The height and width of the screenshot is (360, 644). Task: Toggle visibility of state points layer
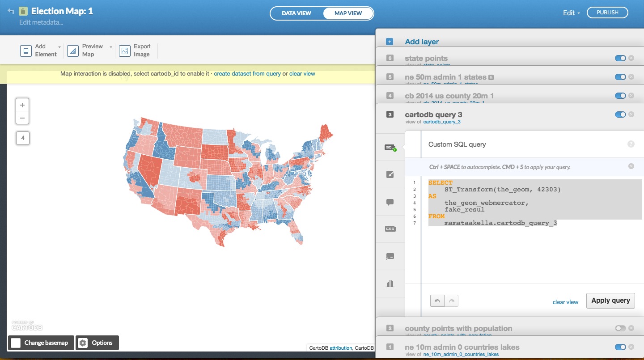pos(620,58)
